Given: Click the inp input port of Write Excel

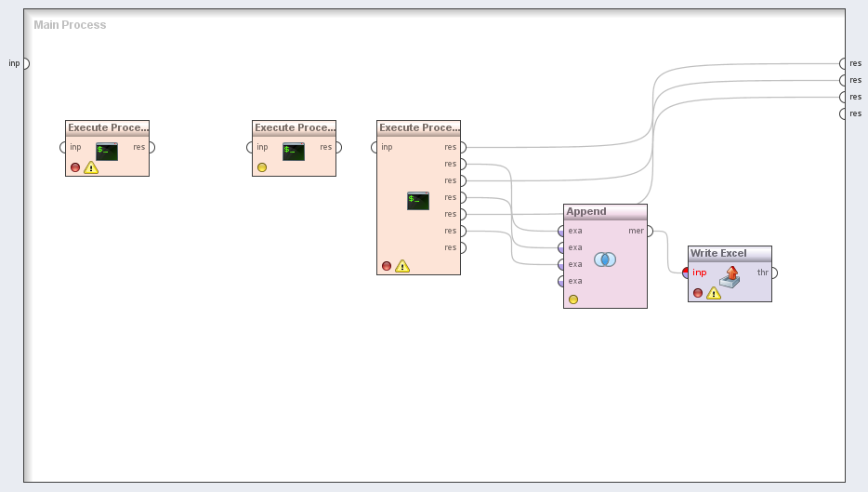Looking at the screenshot, I should 687,273.
